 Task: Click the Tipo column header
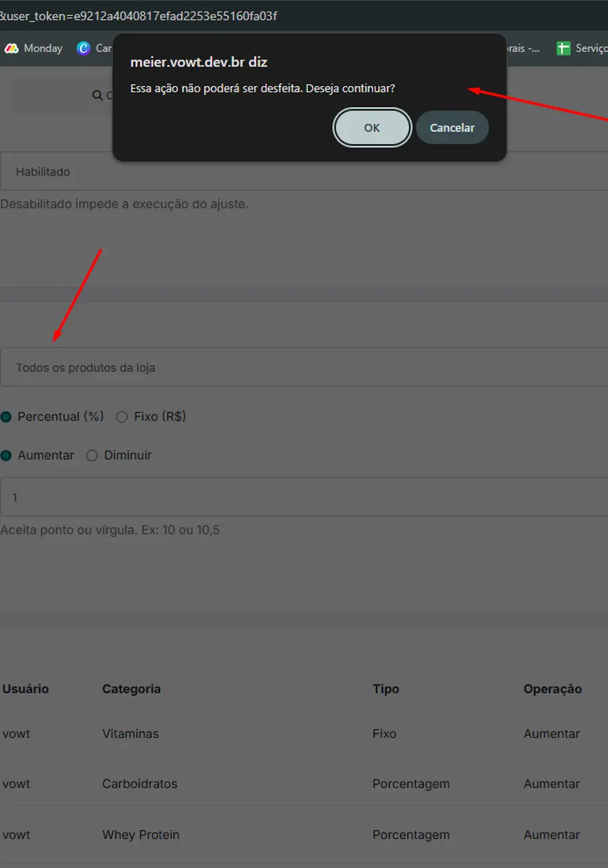coord(385,689)
